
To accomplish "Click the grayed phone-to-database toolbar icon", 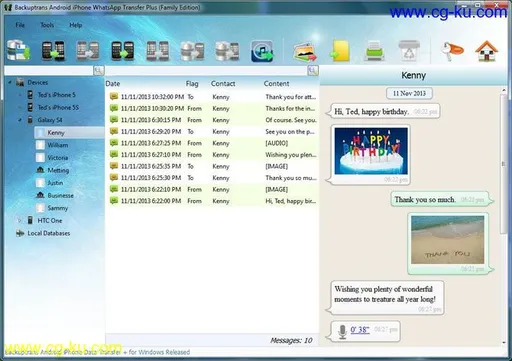I will point(227,51).
